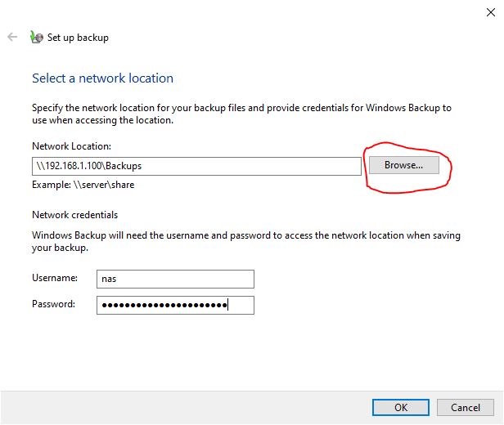Click the "Example: \\server\share" hint text

[83, 185]
